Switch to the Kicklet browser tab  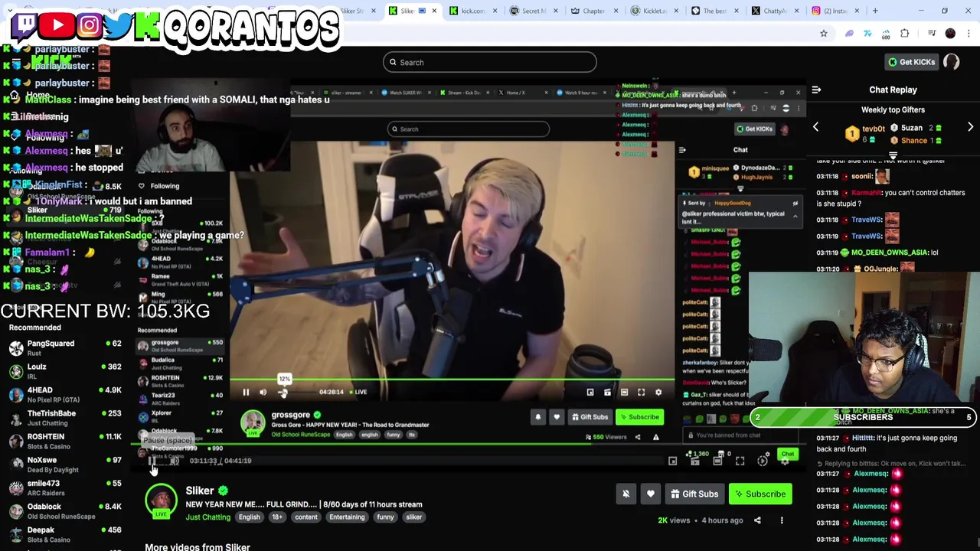(x=655, y=11)
